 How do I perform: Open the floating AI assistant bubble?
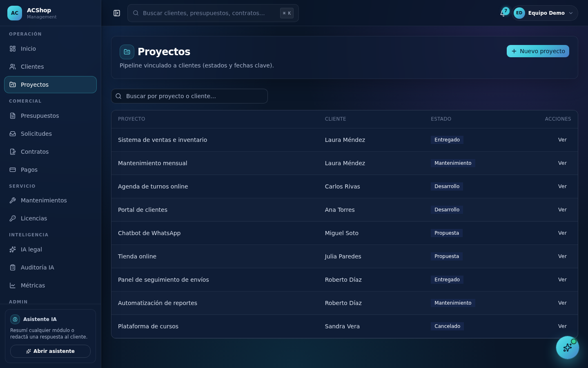tap(568, 348)
